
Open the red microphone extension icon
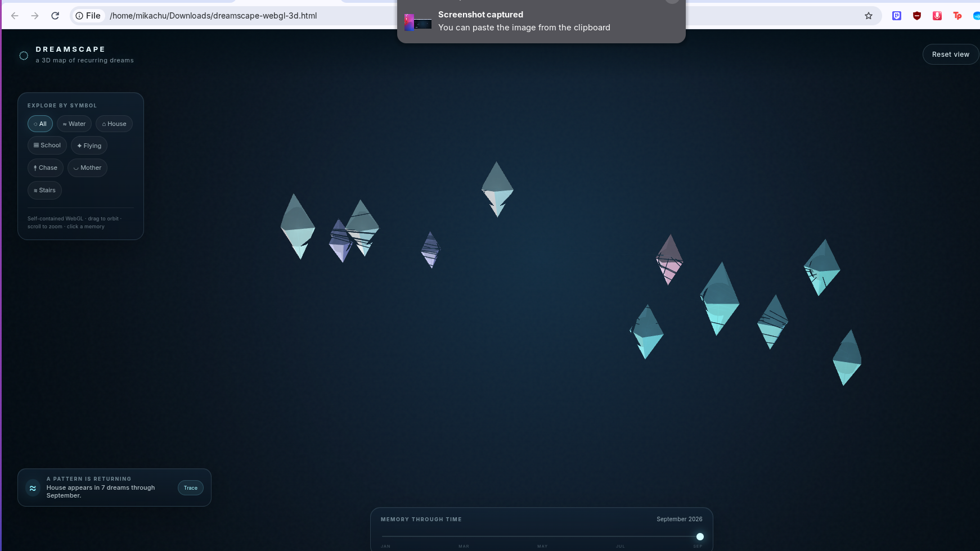click(937, 16)
